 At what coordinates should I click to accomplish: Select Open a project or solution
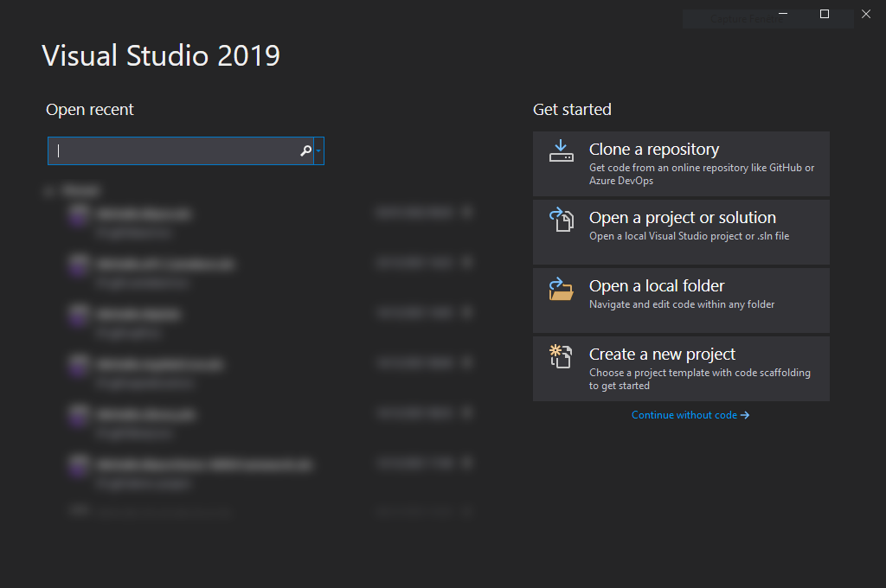(x=681, y=232)
